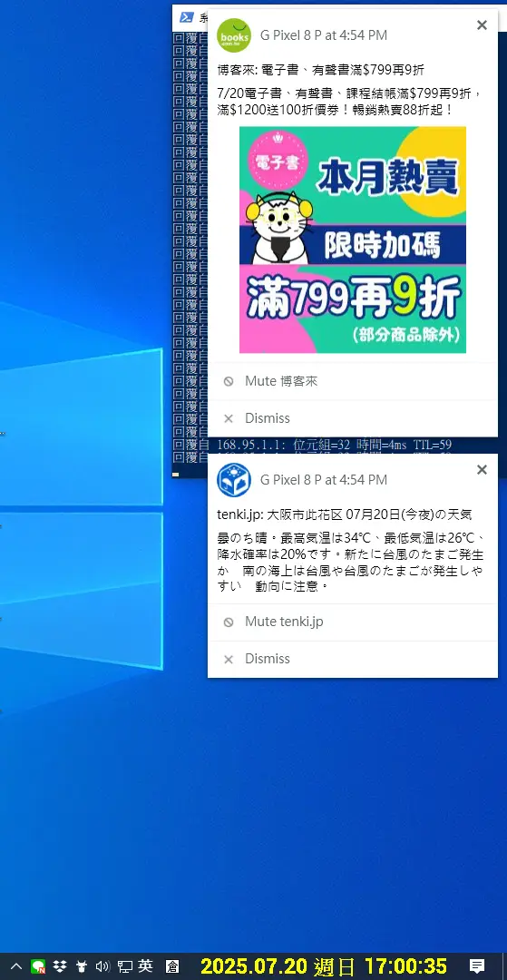Mute tenki.jp notifications
The image size is (507, 980).
(x=352, y=622)
